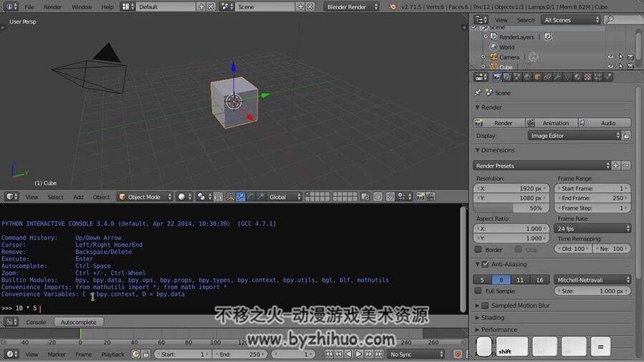Open the Material properties tab (sphere icon)

click(577, 77)
